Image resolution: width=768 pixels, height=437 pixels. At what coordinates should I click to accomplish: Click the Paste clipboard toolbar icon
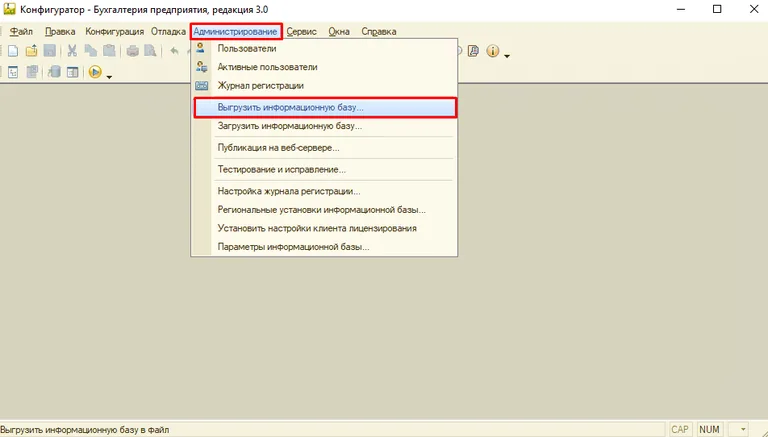pyautogui.click(x=108, y=51)
